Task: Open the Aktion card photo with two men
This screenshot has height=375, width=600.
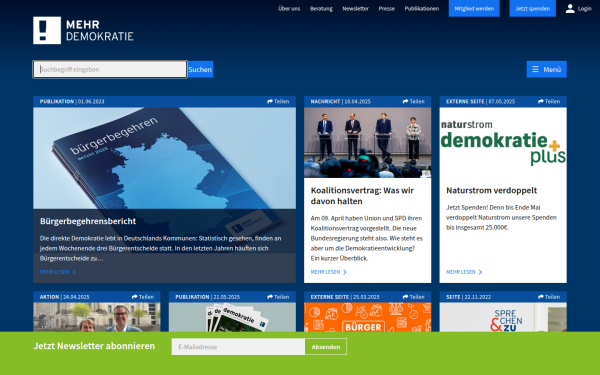Action: tap(97, 317)
